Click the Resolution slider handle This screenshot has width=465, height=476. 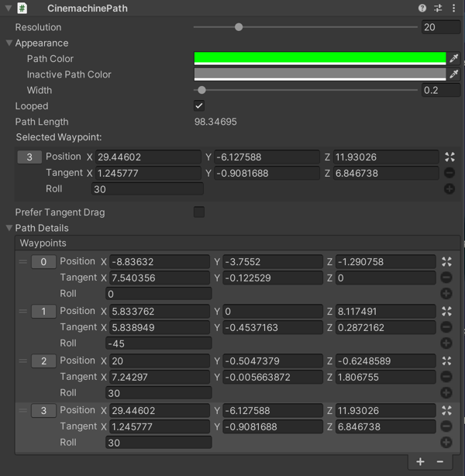239,27
